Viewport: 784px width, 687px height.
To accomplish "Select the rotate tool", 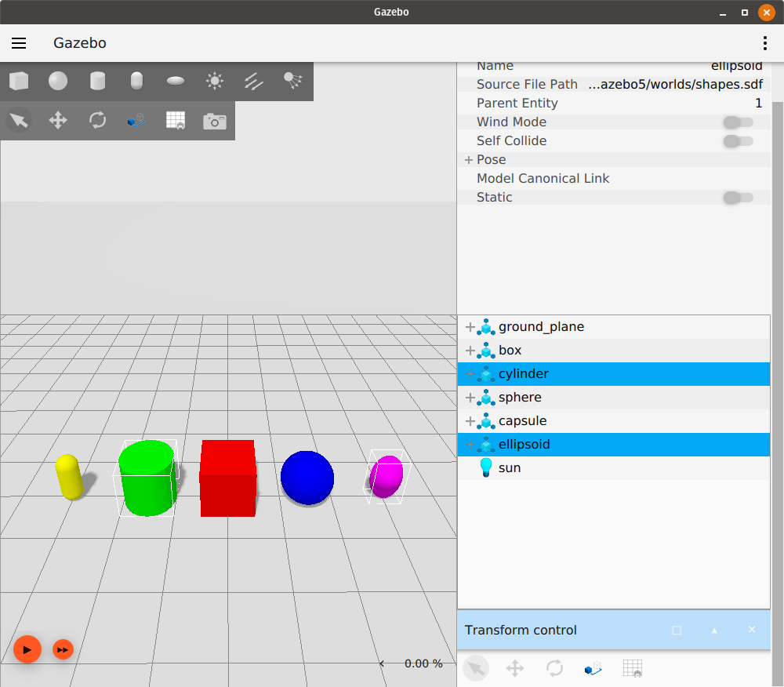I will (x=96, y=120).
